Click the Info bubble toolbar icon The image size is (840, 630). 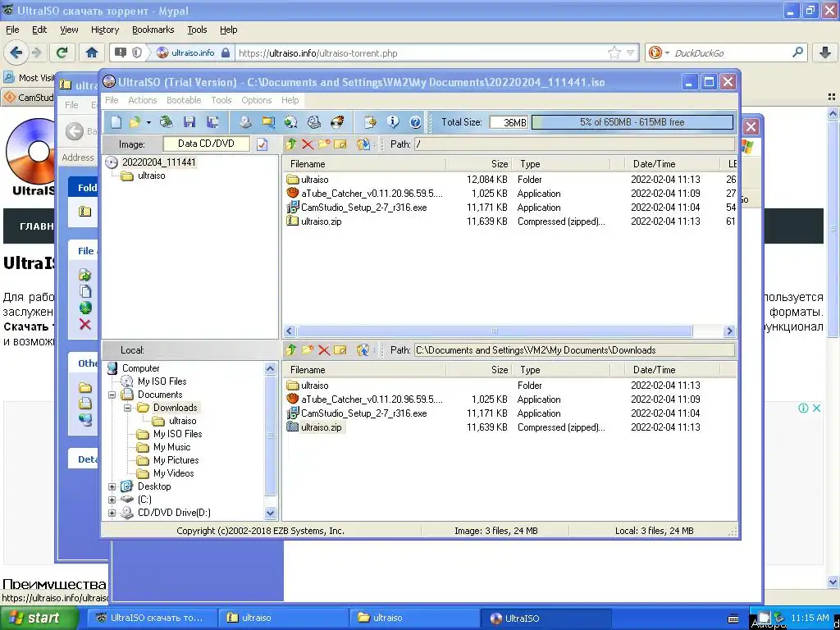click(x=393, y=122)
